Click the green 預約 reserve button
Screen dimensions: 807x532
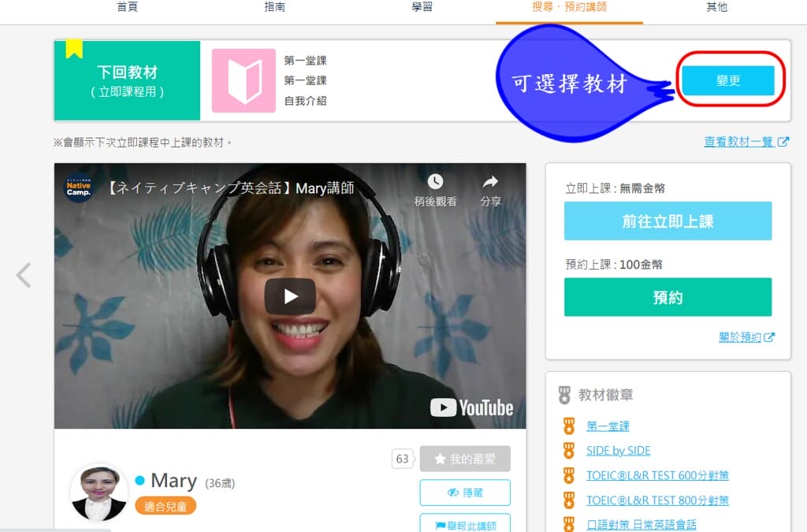pos(668,297)
